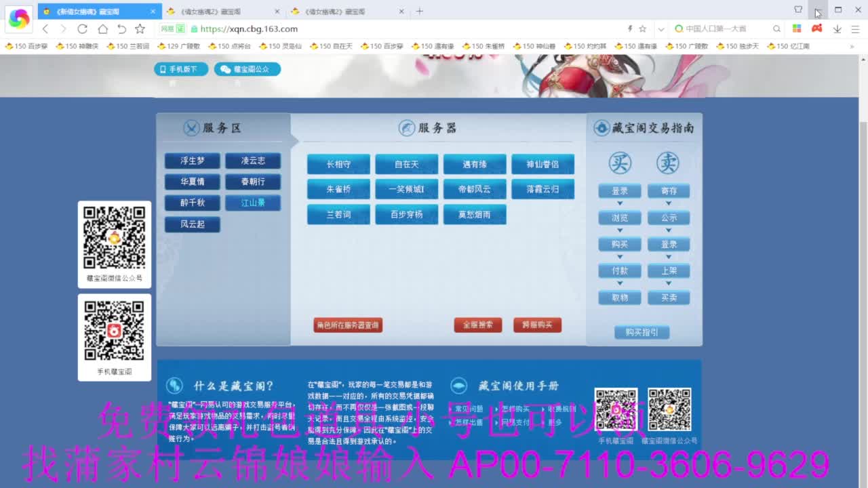The image size is (868, 488).
Task: Click the refresh icon in the browser toolbar
Action: click(x=83, y=30)
